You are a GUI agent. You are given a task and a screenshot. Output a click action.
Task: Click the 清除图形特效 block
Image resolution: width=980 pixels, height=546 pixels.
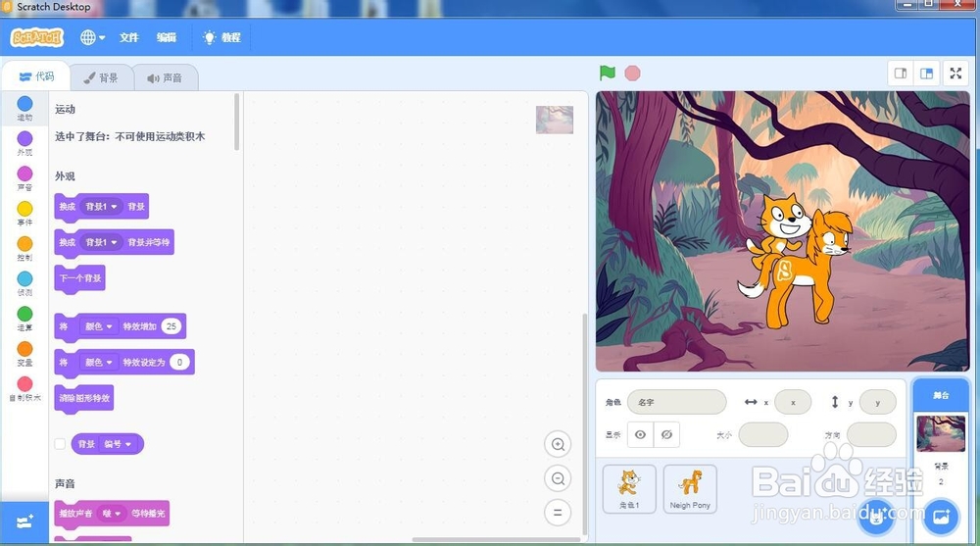tap(84, 398)
